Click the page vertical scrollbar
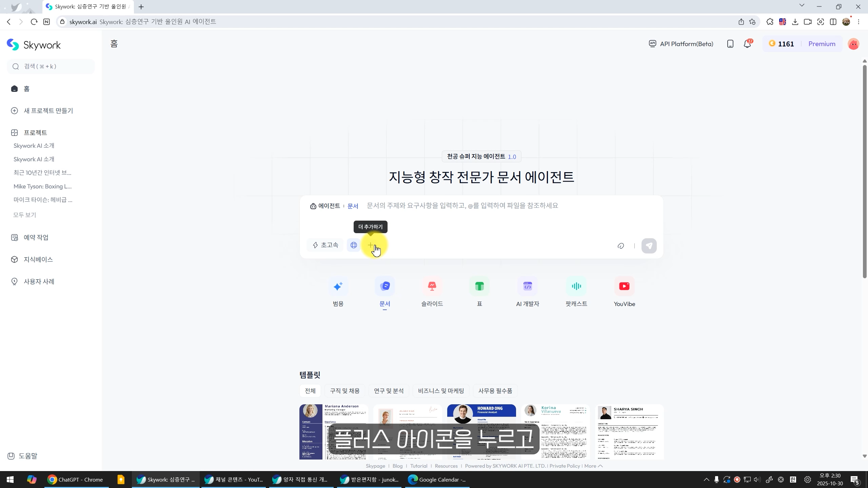This screenshot has width=868, height=488. pyautogui.click(x=865, y=171)
